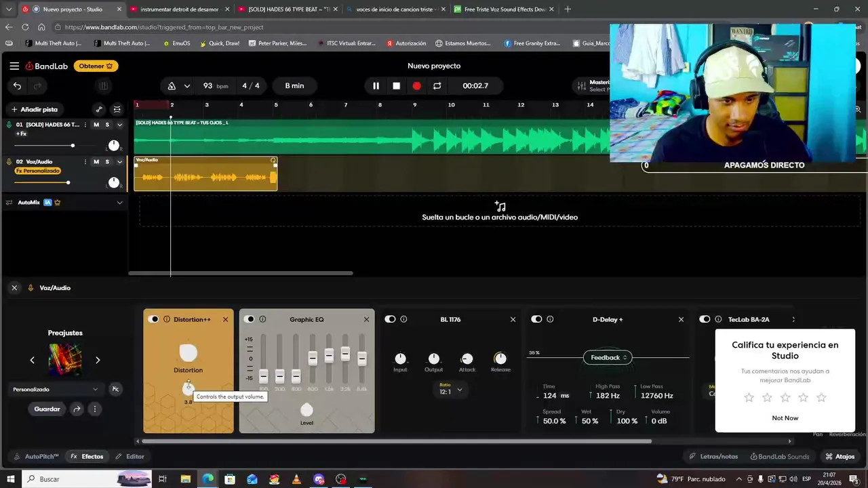The width and height of the screenshot is (868, 488).
Task: Open the mastering icon in top bar
Action: point(581,86)
